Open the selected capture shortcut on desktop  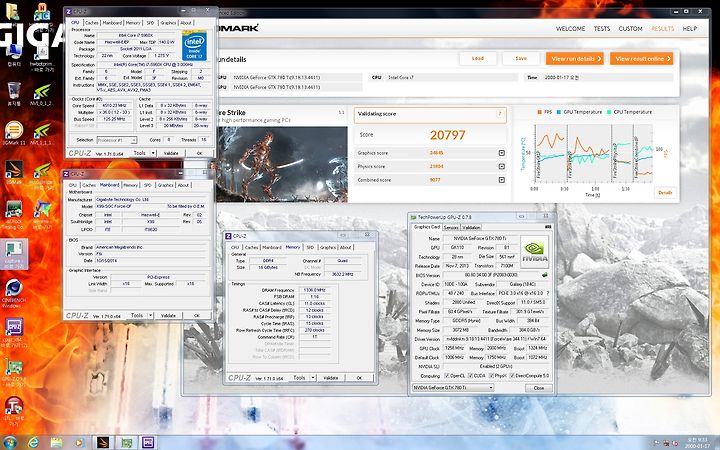point(14,254)
